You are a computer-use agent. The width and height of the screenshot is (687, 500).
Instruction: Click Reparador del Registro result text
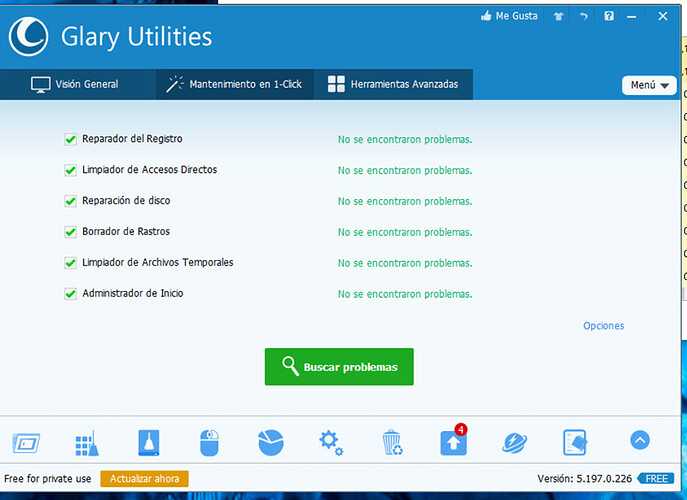tap(405, 139)
